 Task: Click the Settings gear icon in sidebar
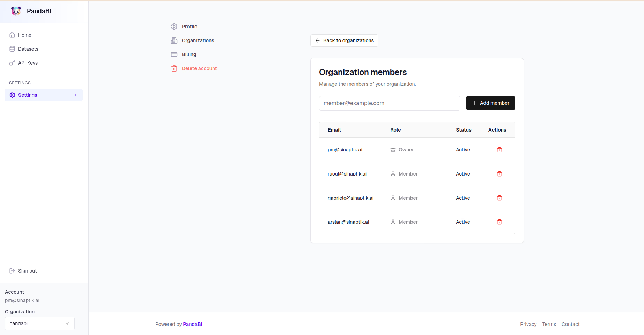(12, 95)
